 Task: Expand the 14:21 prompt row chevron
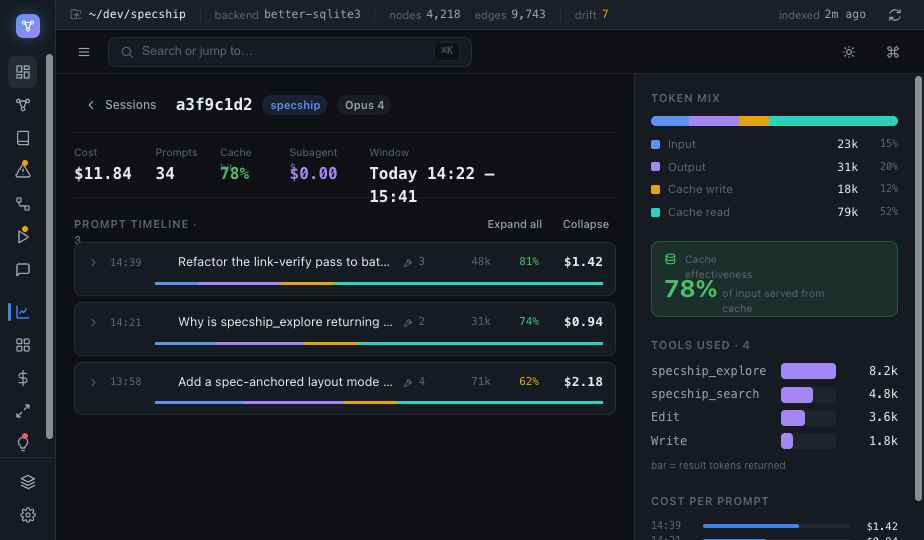(x=93, y=322)
